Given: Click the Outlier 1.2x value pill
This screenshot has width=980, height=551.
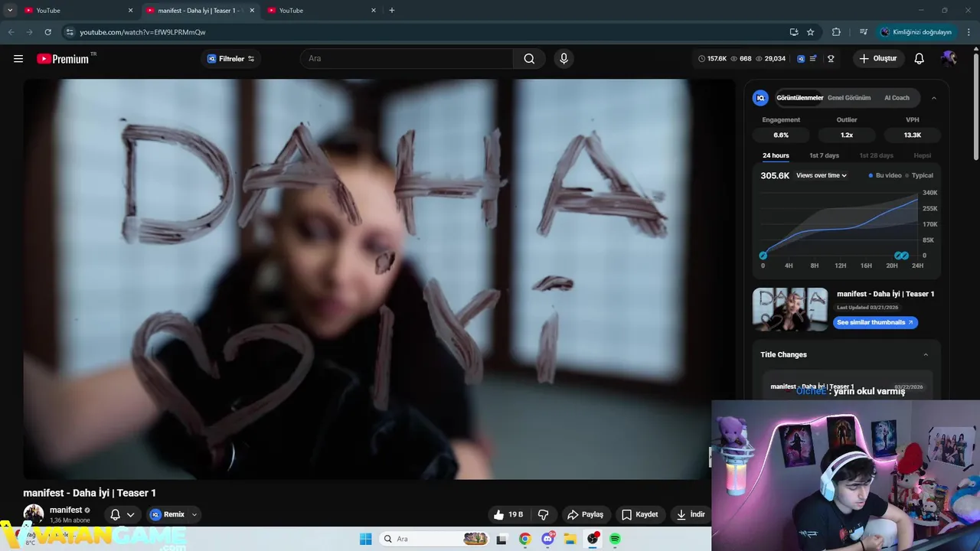Looking at the screenshot, I should (847, 135).
